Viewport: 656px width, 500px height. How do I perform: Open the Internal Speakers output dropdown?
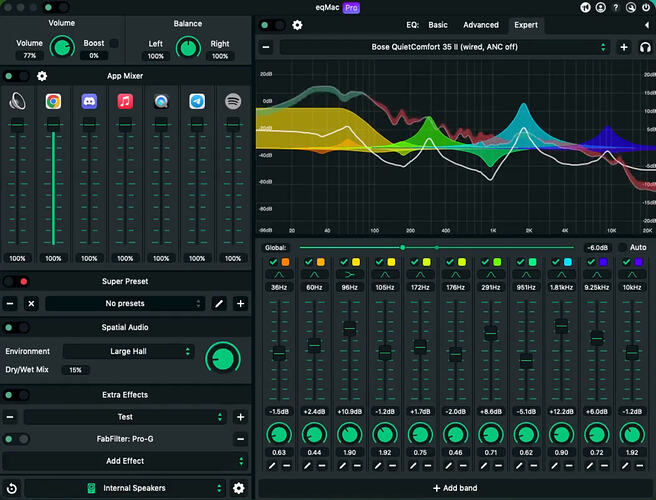125,488
